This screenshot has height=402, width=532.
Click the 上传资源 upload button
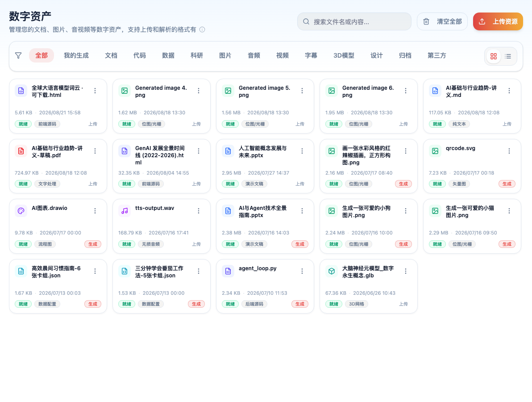point(498,22)
